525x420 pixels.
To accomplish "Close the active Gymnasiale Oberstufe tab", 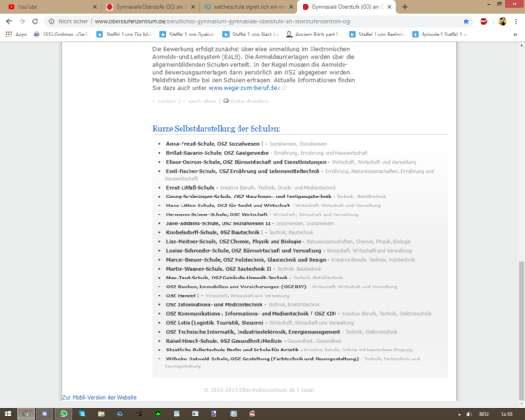I will pos(389,7).
